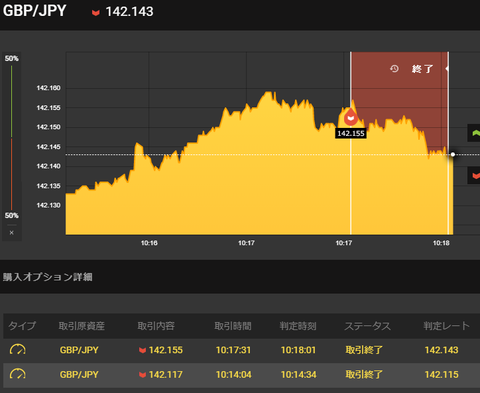This screenshot has height=393, width=480.
Task: Click the 購入オプション詳細 section header
Action: tap(47, 277)
